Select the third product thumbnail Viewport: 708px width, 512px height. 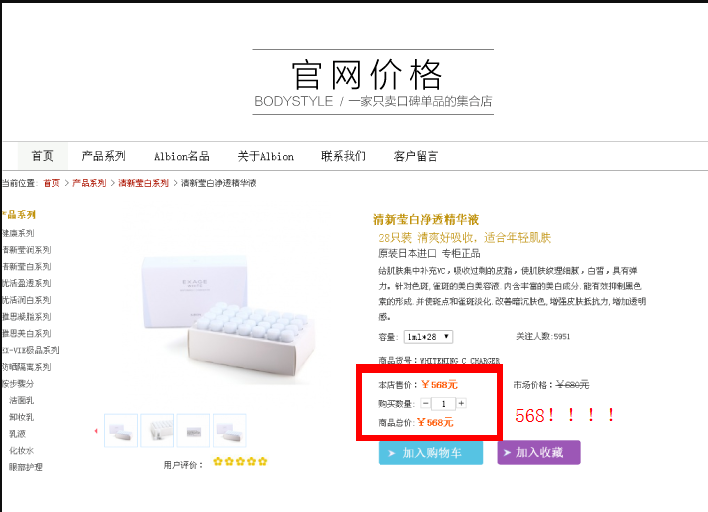point(193,430)
